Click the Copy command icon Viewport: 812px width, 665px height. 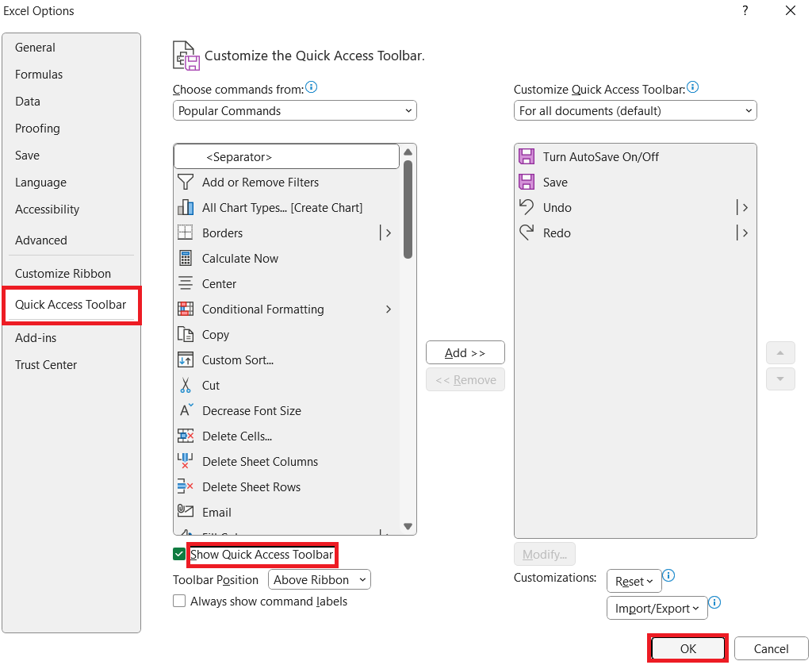click(x=186, y=334)
